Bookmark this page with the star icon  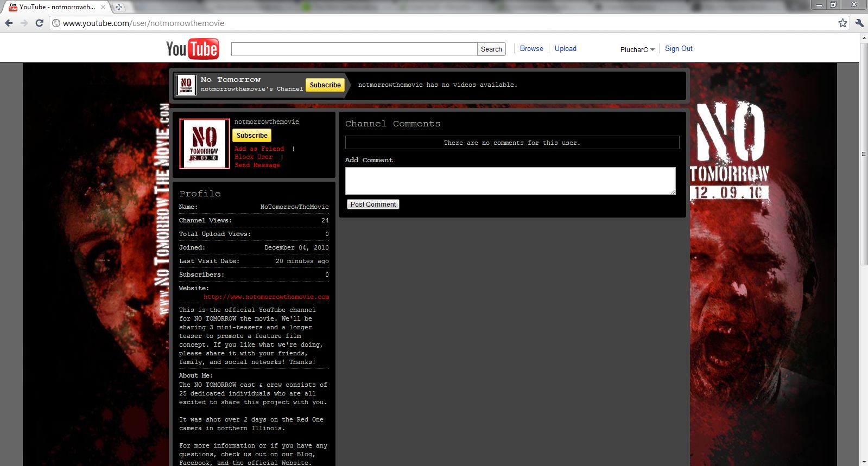pos(842,23)
